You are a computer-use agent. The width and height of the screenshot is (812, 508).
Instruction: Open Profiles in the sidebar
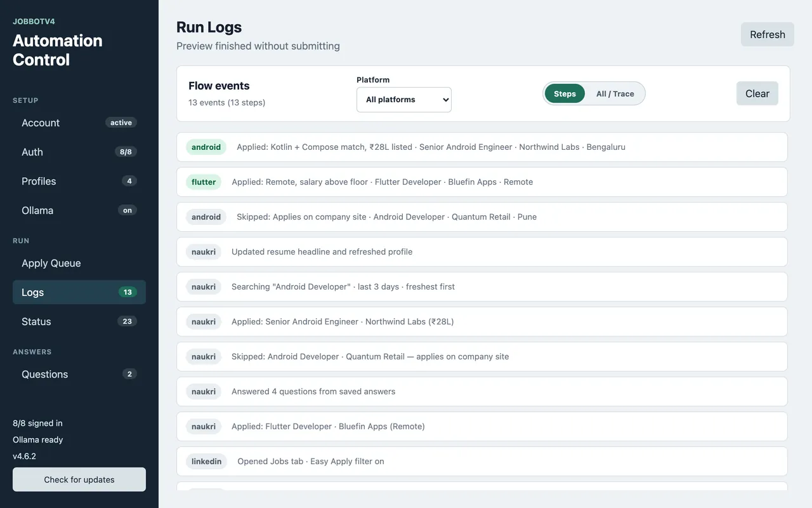coord(79,181)
